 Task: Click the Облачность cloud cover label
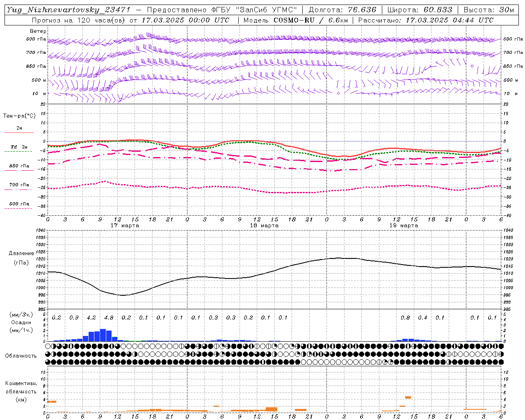[21, 356]
